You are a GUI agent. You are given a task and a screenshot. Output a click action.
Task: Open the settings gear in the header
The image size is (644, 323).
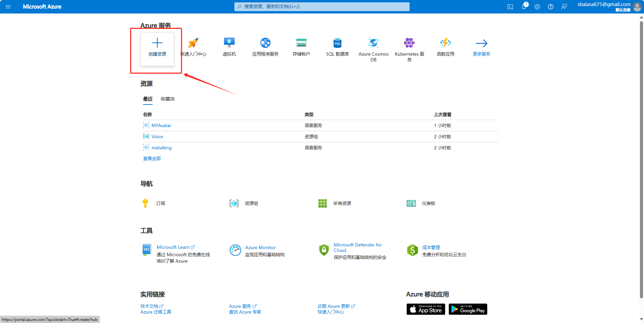pyautogui.click(x=537, y=7)
